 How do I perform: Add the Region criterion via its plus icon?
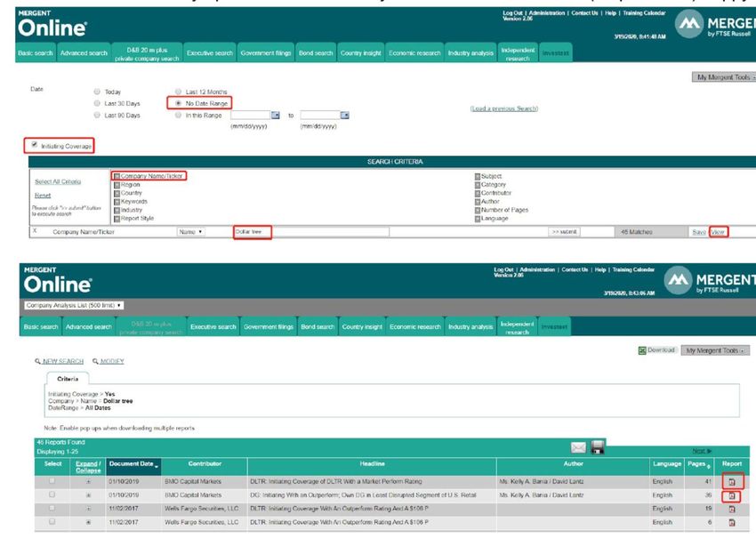[117, 185]
